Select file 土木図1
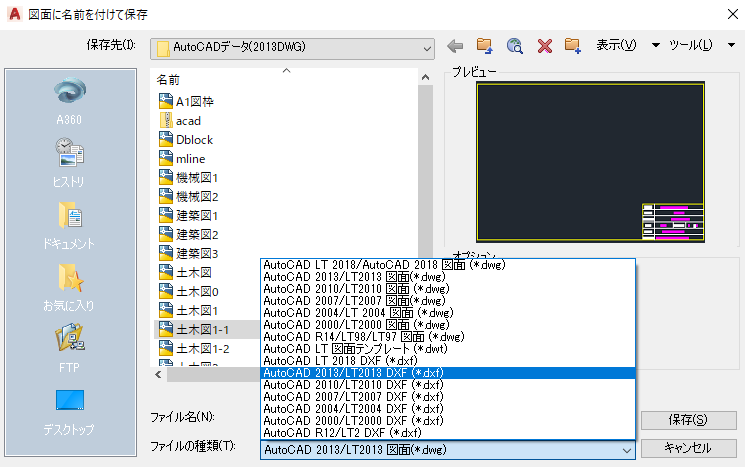Viewport: 745px width, 467px height. coord(189,310)
